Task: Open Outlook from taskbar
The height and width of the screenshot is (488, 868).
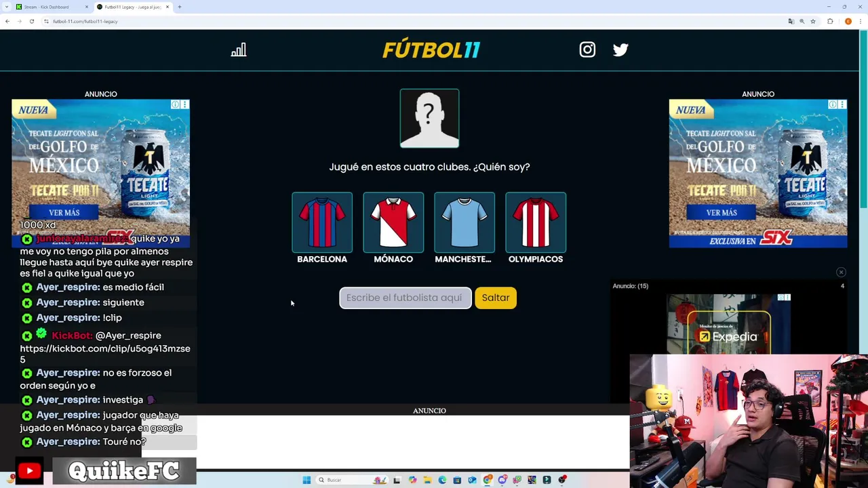Action: point(472,480)
